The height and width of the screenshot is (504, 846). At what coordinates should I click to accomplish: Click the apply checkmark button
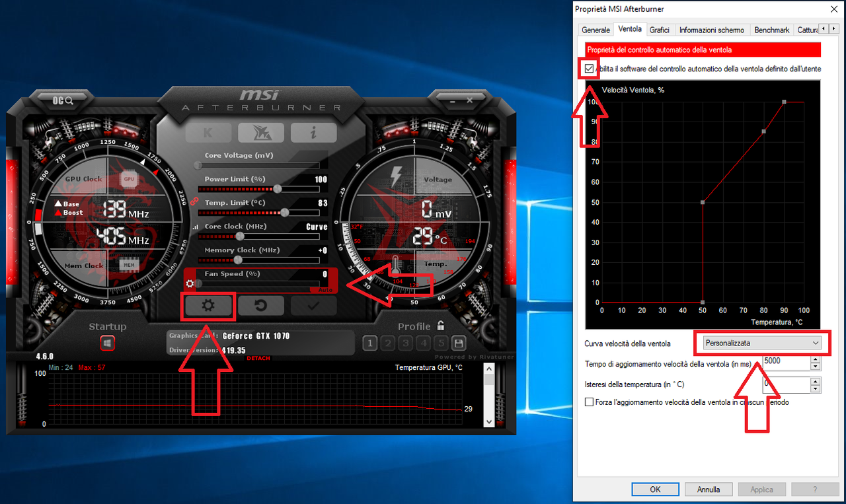[313, 306]
